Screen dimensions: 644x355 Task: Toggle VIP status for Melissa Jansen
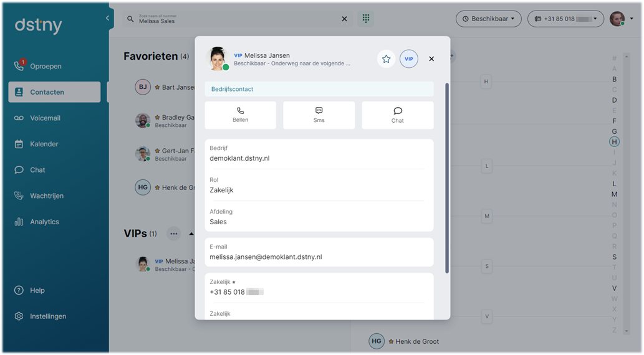point(409,59)
